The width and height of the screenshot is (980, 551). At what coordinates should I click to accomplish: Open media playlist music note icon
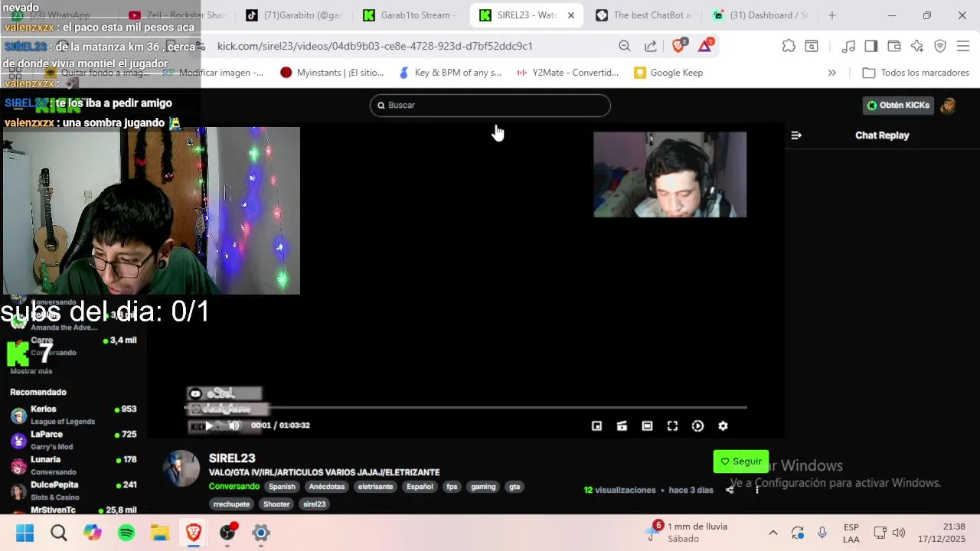848,46
